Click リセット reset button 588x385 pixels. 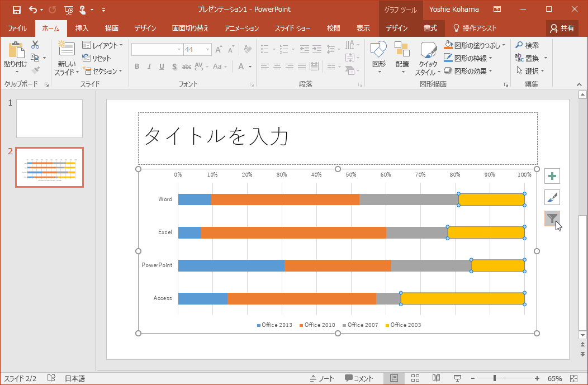97,58
